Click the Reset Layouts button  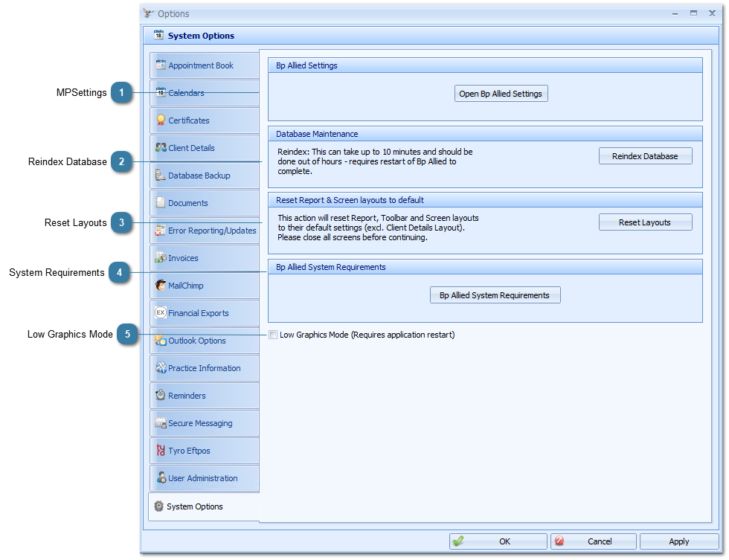click(x=645, y=222)
